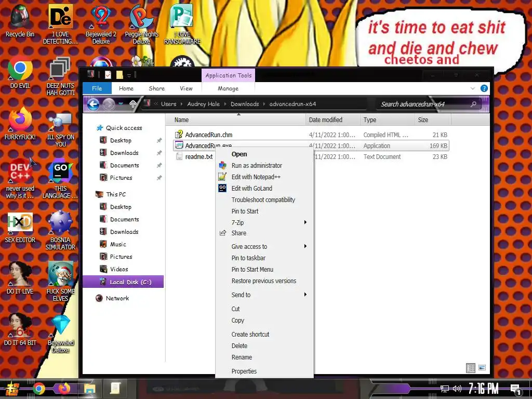Launch GoLand THIS LANGUAGE desktop icon
The image size is (532, 399).
pyautogui.click(x=60, y=179)
